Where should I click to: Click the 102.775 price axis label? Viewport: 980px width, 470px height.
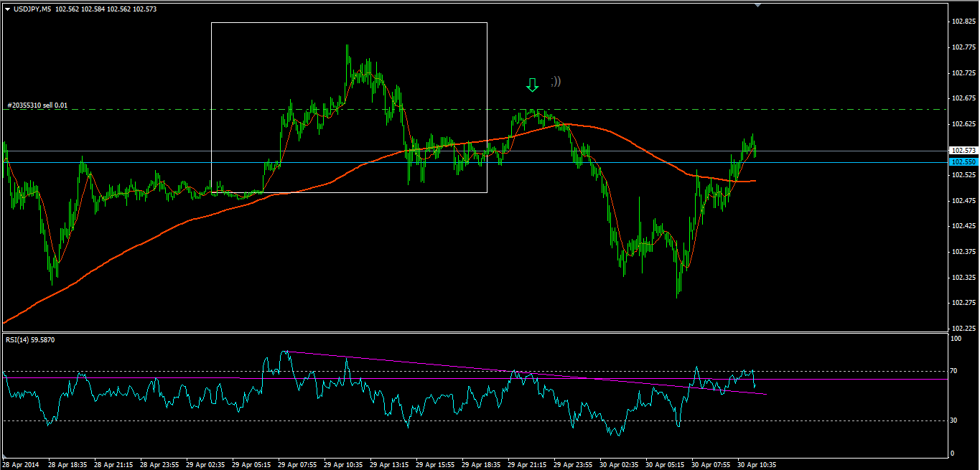click(x=963, y=47)
